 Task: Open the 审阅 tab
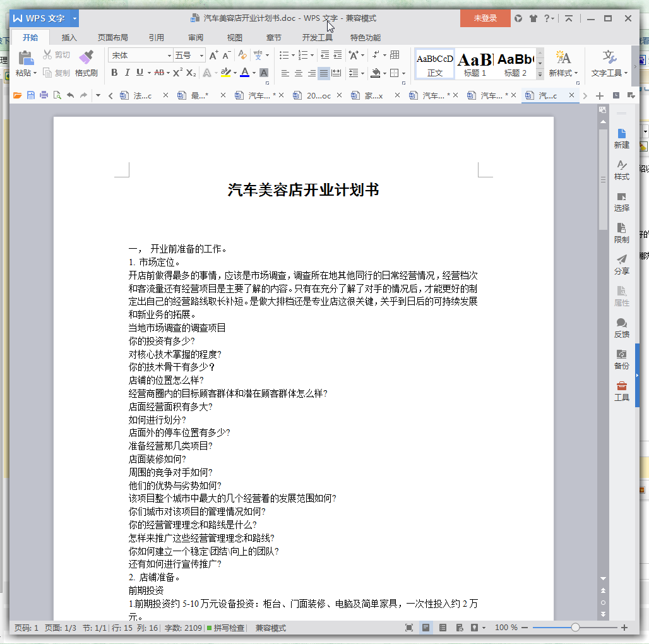click(195, 38)
